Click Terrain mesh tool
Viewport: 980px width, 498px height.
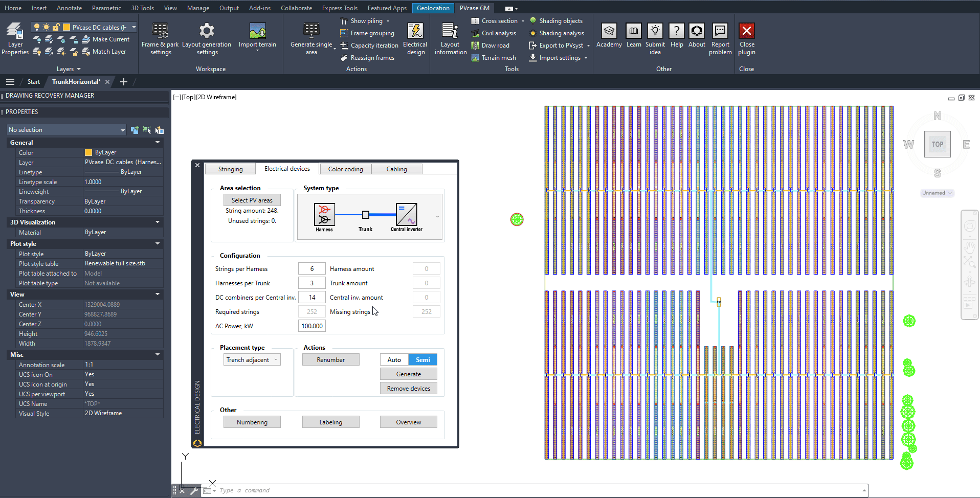coord(494,58)
